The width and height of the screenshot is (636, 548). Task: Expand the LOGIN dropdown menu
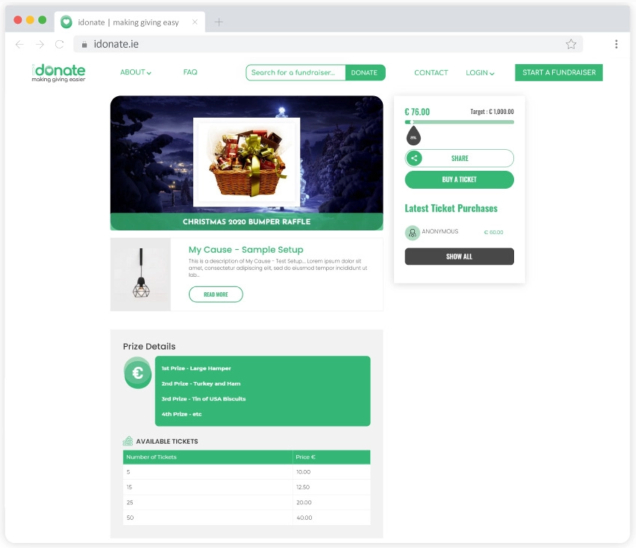coord(480,73)
